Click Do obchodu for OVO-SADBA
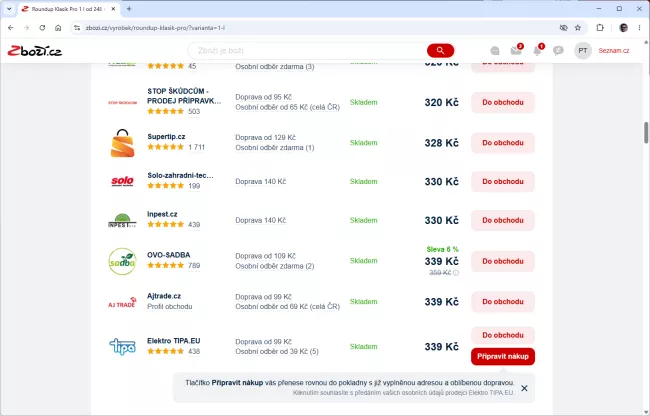This screenshot has height=416, width=650. coord(503,261)
